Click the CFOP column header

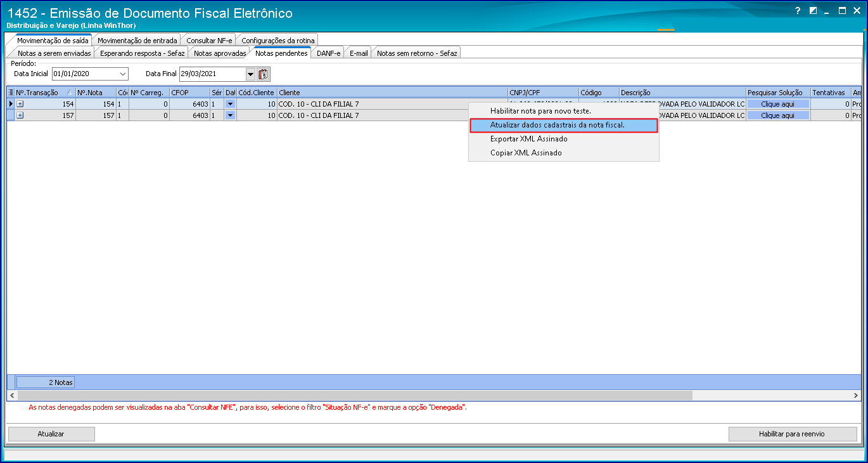point(189,93)
